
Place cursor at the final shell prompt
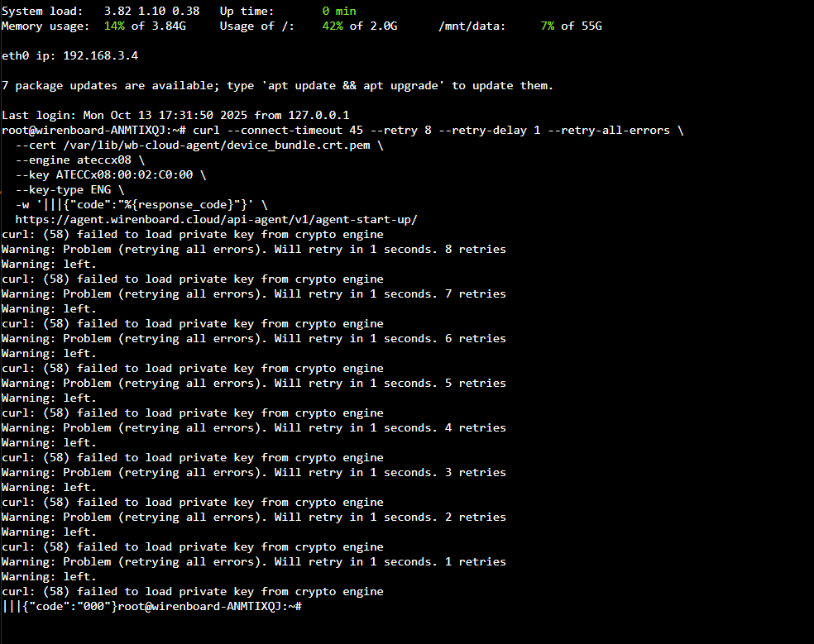[x=304, y=607]
